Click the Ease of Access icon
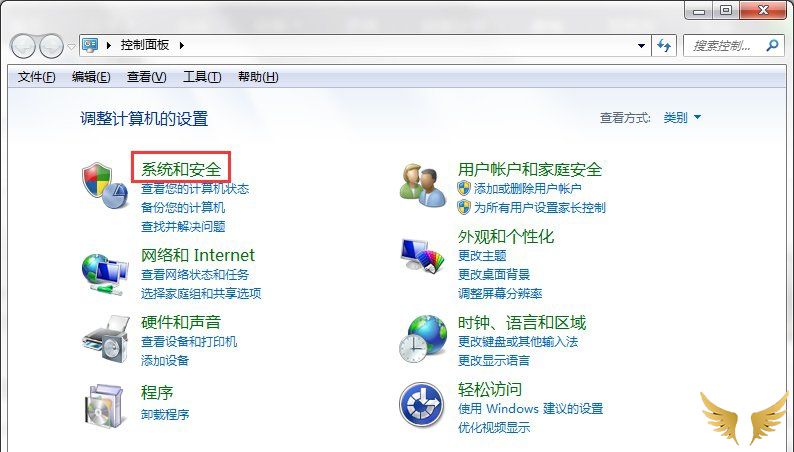 pos(422,405)
